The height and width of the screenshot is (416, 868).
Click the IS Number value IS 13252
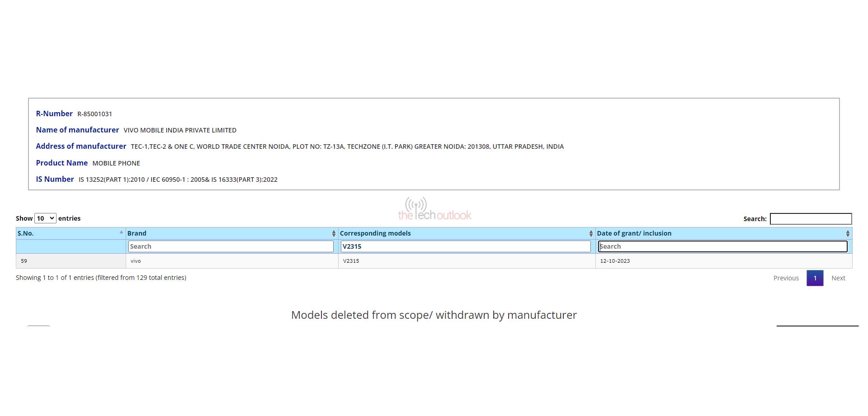click(178, 180)
